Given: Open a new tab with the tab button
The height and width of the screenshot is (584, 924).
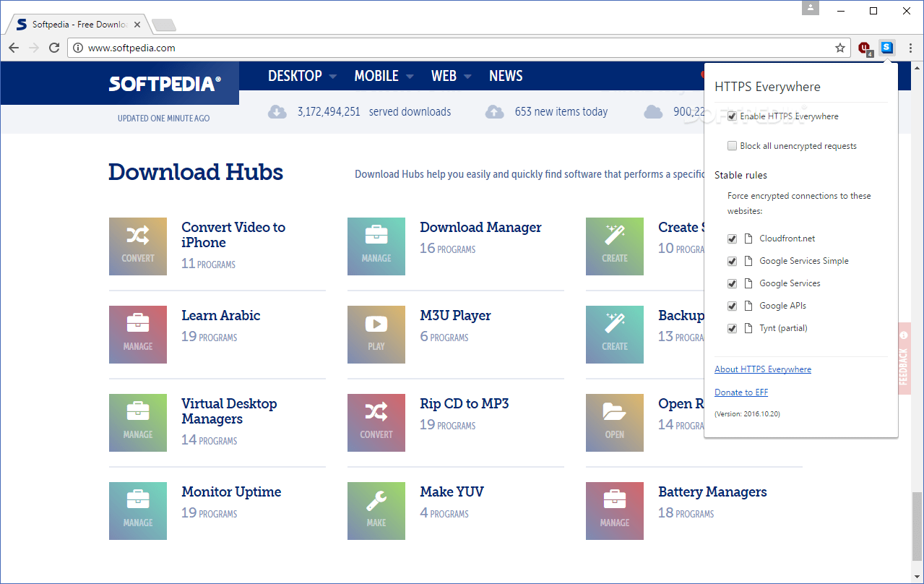Looking at the screenshot, I should [165, 25].
